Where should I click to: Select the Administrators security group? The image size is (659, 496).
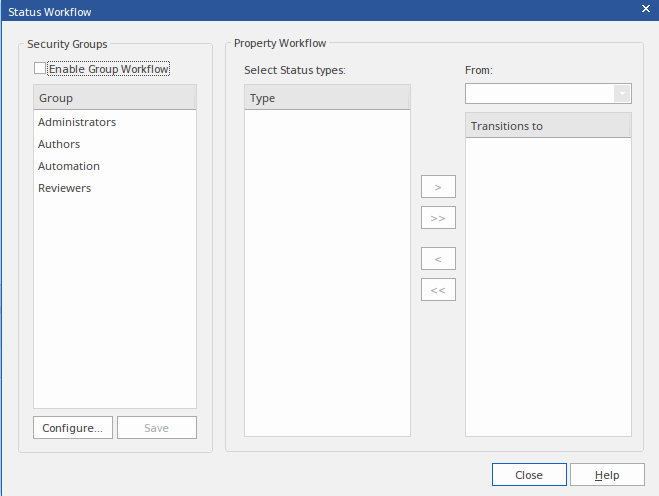pyautogui.click(x=77, y=122)
